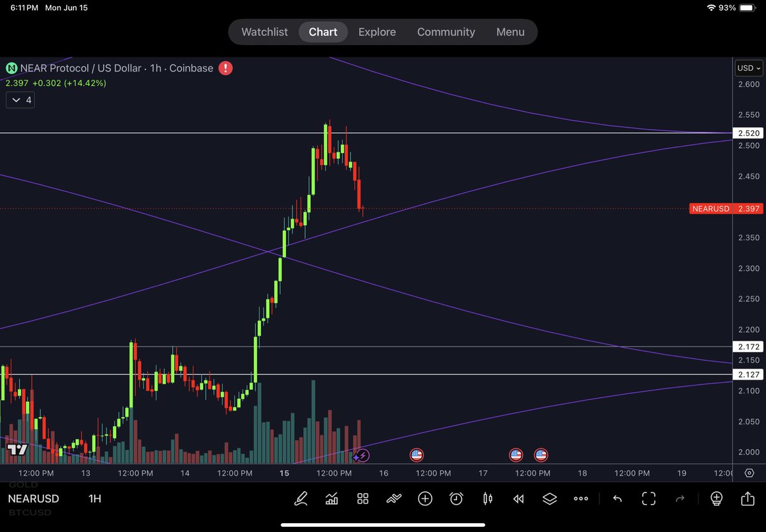Open the drawing tools pencil icon

tap(301, 499)
